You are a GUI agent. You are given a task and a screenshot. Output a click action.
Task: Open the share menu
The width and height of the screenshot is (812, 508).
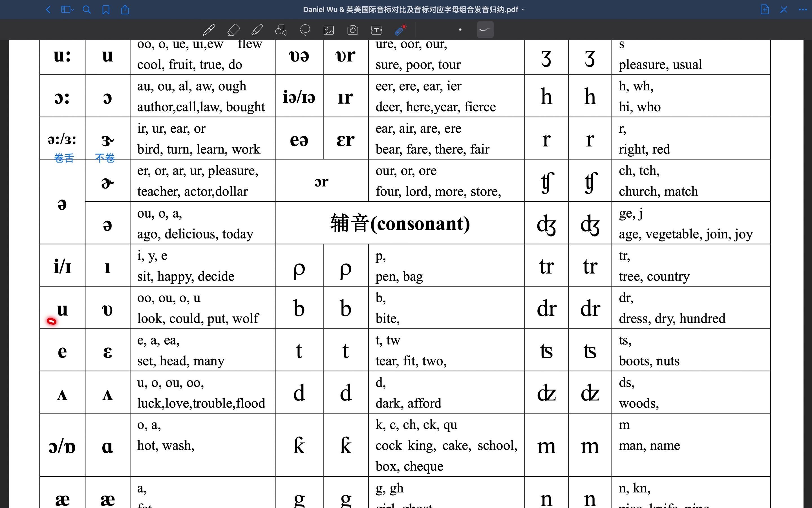(x=125, y=9)
